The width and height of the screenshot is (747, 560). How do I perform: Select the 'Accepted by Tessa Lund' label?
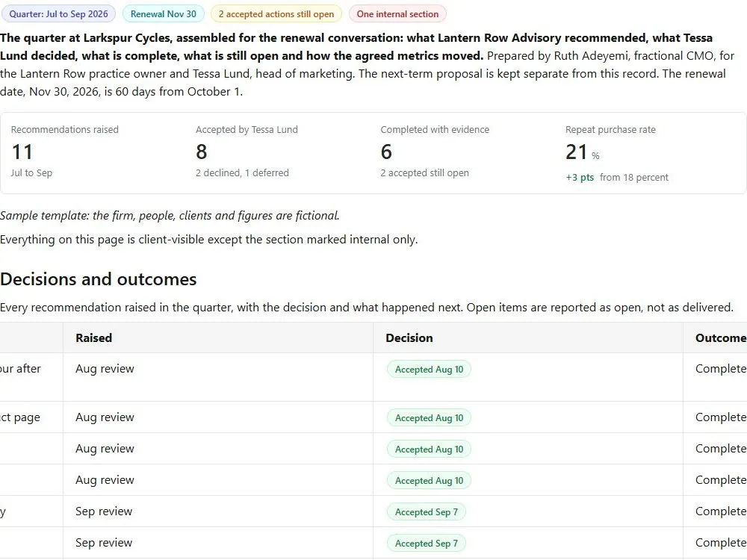point(247,129)
